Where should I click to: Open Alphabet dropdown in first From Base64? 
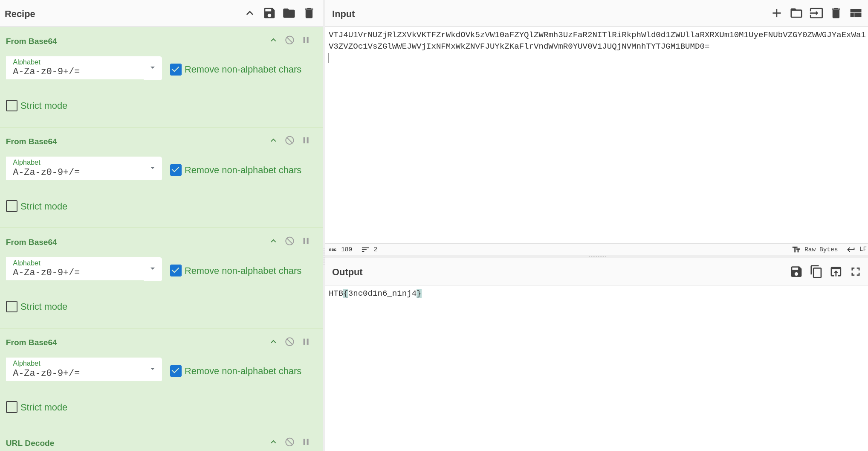click(84, 68)
